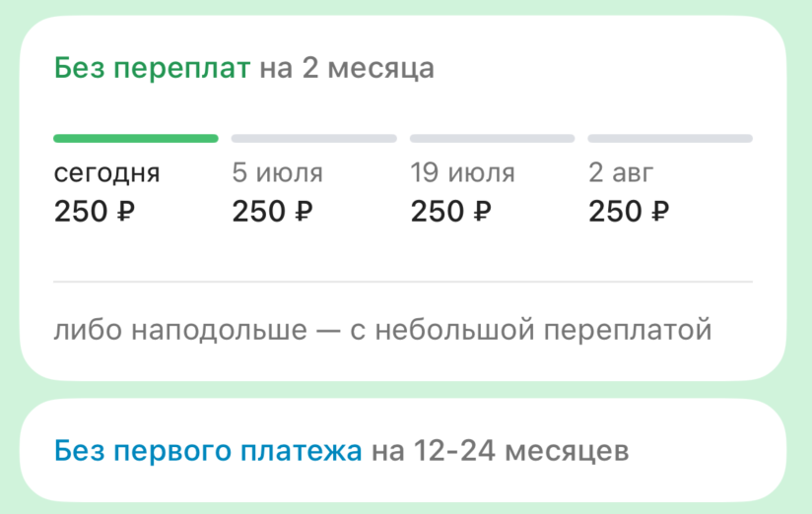Open the green "Без переплат" heading

tap(153, 70)
